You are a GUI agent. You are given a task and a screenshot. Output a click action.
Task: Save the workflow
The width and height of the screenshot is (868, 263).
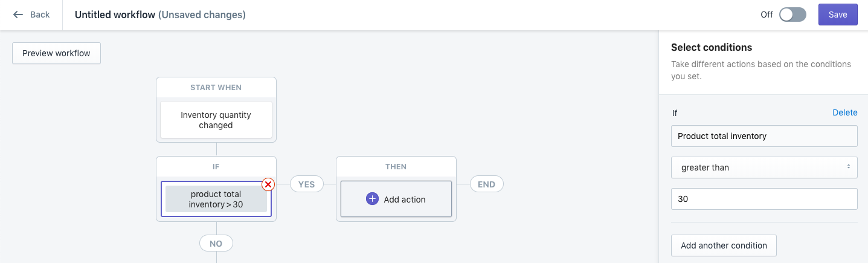(x=837, y=15)
